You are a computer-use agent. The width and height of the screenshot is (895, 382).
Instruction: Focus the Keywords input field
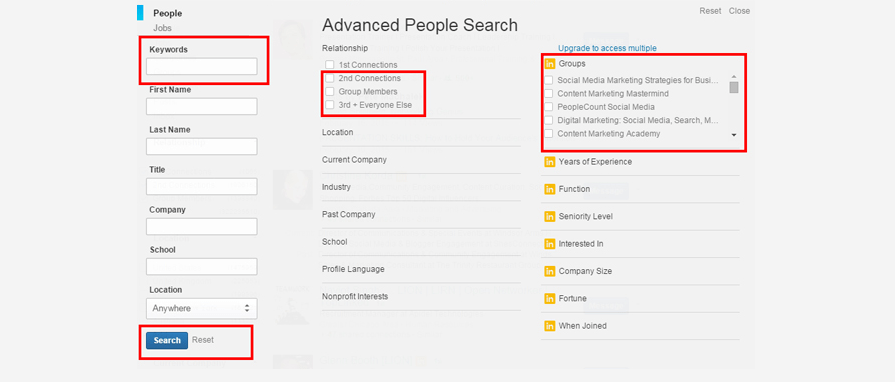[x=201, y=66]
